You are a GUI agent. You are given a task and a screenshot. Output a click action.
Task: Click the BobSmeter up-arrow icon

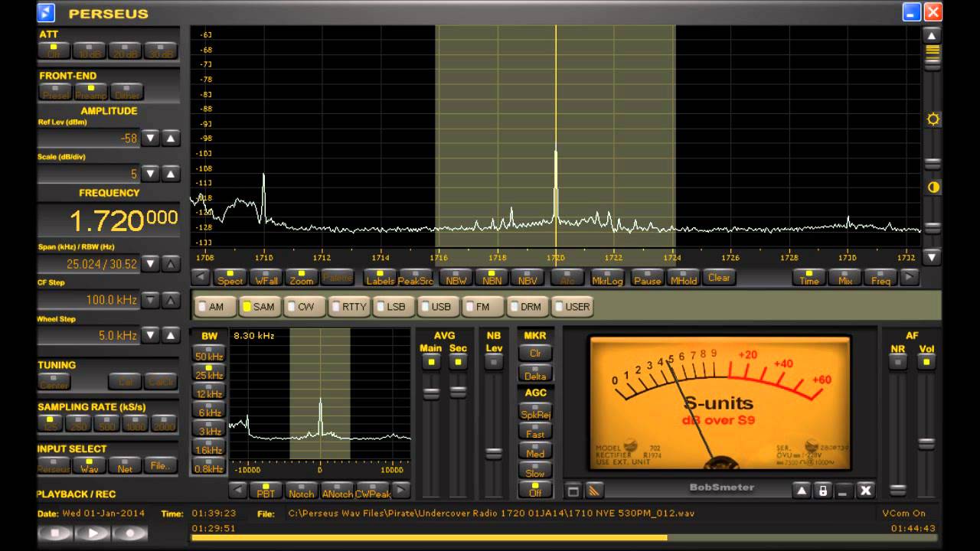(x=801, y=491)
